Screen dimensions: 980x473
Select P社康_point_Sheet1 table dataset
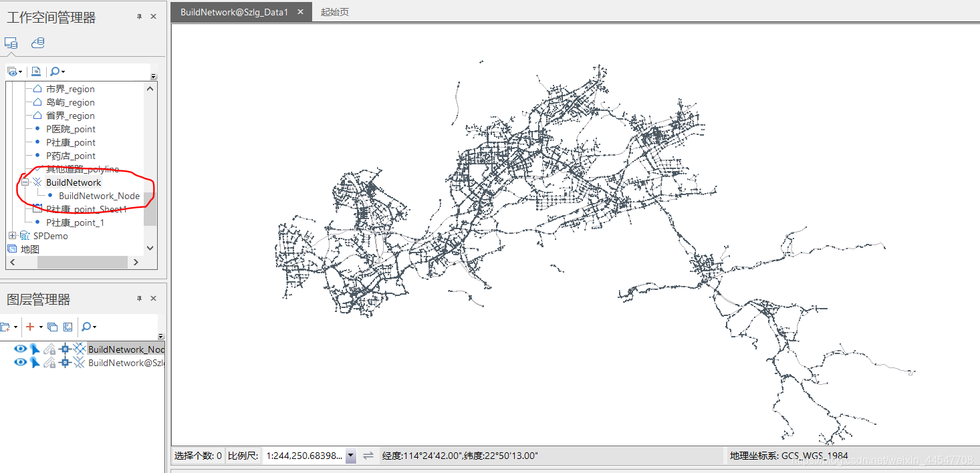tap(86, 209)
